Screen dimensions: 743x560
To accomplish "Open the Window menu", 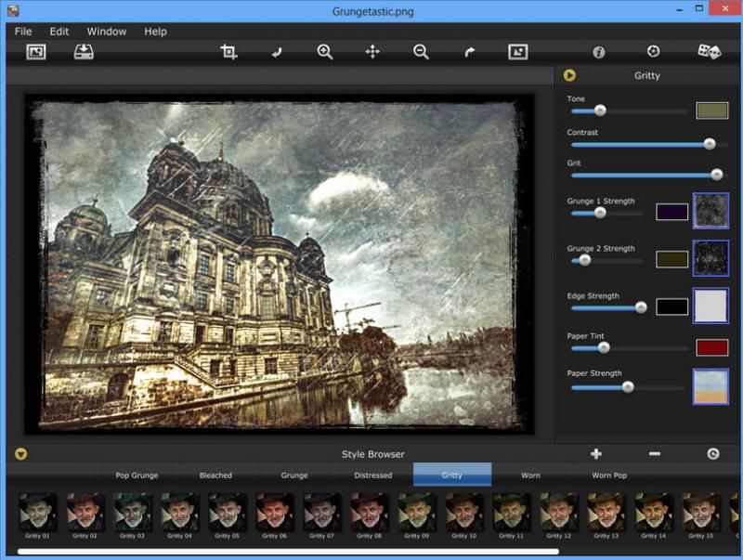I will [107, 32].
